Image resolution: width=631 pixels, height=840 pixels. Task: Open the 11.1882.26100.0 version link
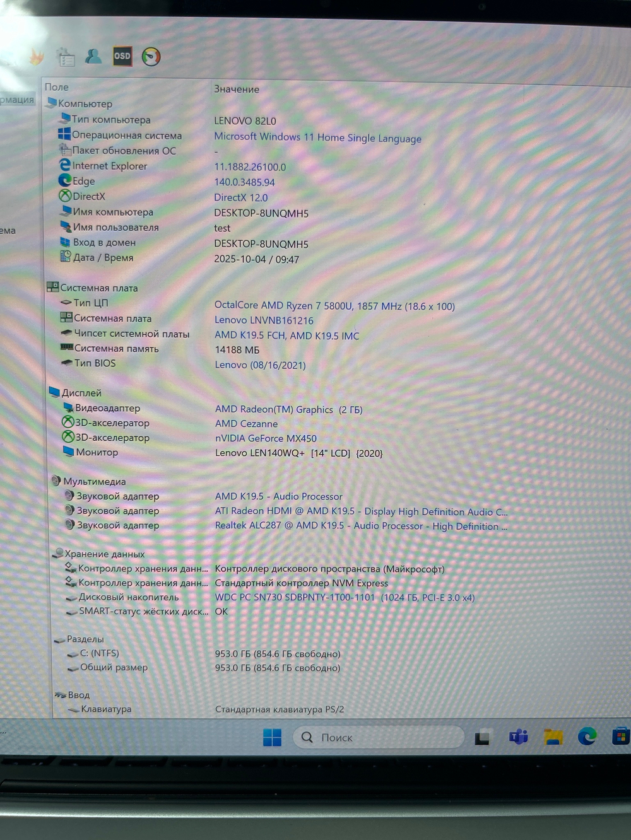[250, 167]
